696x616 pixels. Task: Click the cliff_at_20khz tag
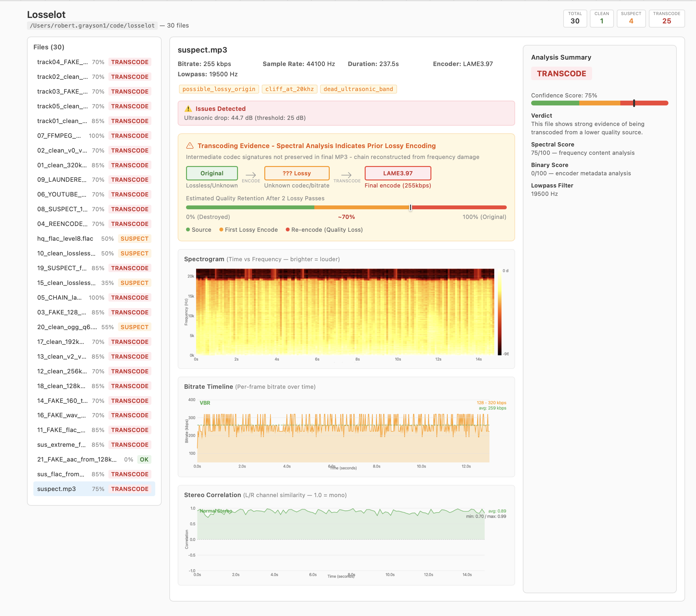tap(289, 89)
